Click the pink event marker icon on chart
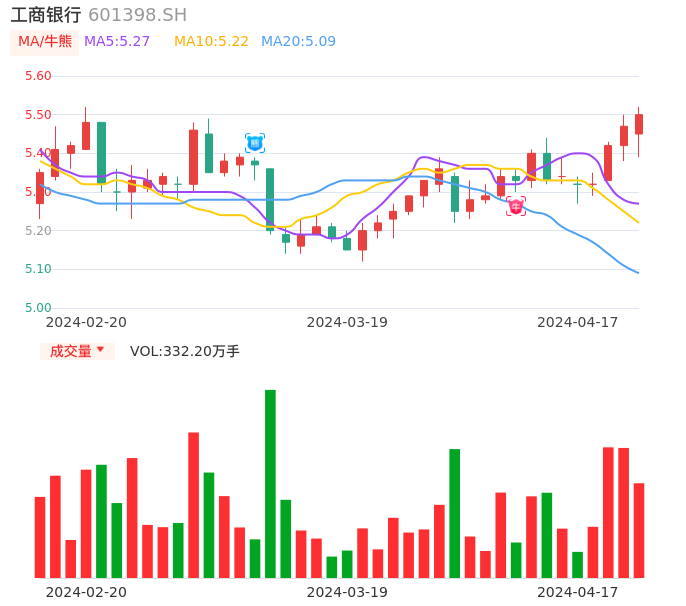The image size is (686, 606). coord(516,207)
